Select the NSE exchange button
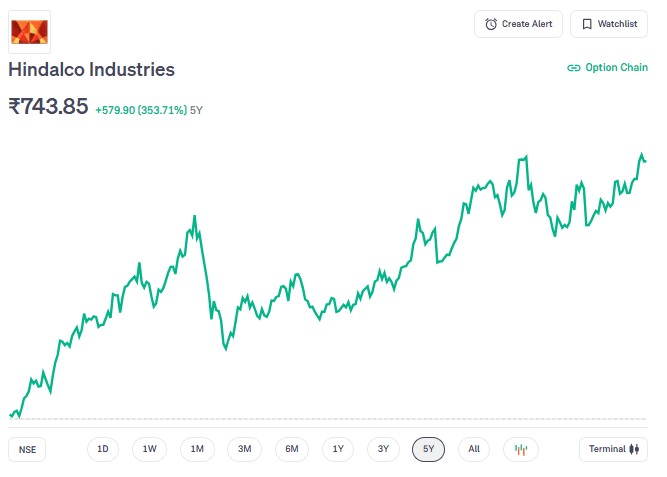This screenshot has height=477, width=667. 27,449
